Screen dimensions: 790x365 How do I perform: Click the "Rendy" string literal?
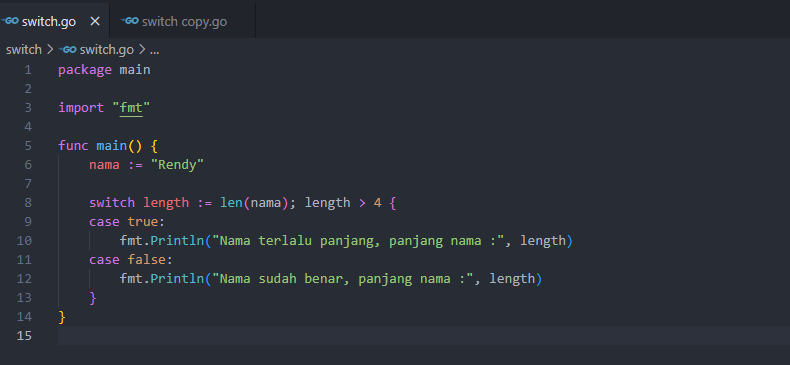[177, 165]
